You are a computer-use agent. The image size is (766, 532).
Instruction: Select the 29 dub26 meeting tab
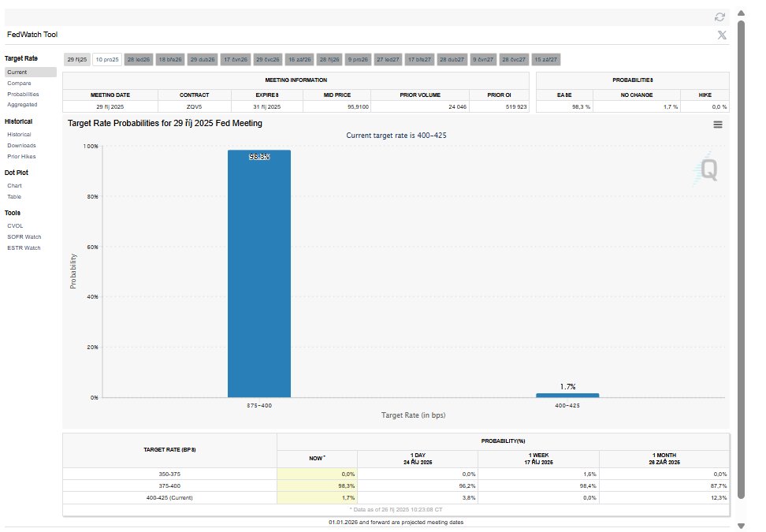coord(203,60)
